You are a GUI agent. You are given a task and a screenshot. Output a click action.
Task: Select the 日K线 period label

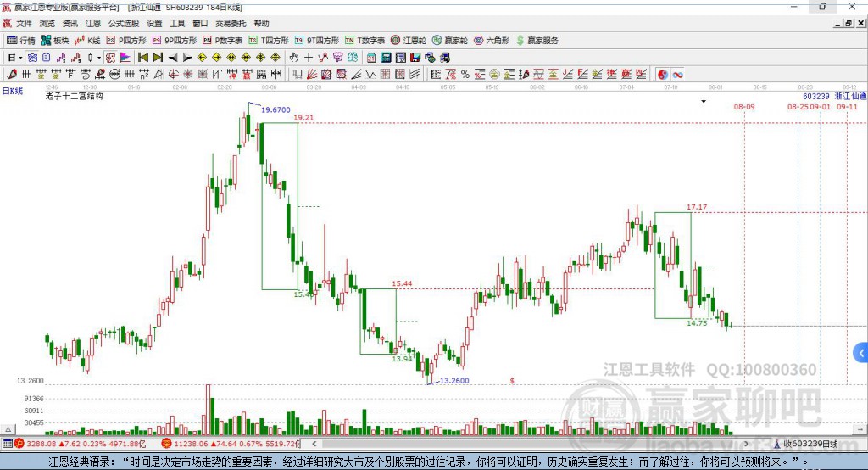coord(12,91)
